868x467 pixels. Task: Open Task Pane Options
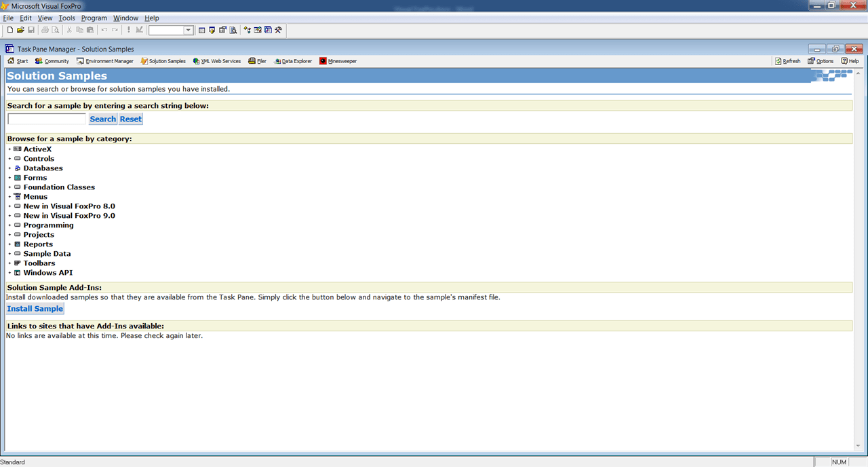(x=821, y=61)
